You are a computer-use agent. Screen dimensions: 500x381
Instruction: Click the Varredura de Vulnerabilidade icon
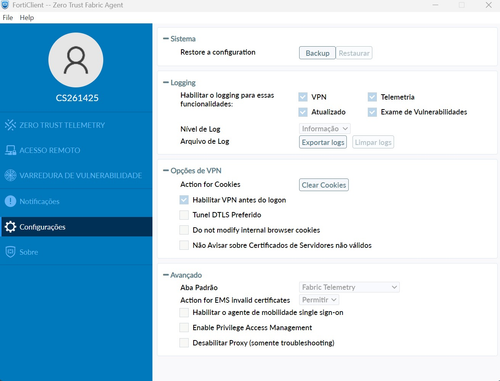click(x=10, y=175)
